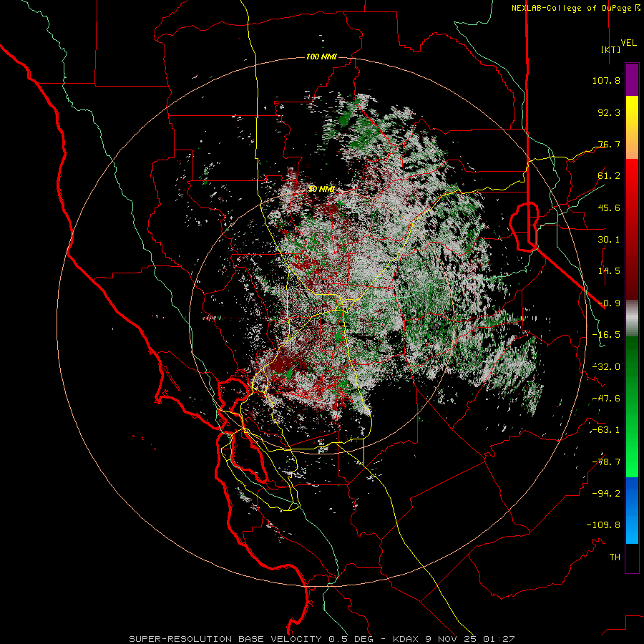Select the -78.7 scale value

606,462
